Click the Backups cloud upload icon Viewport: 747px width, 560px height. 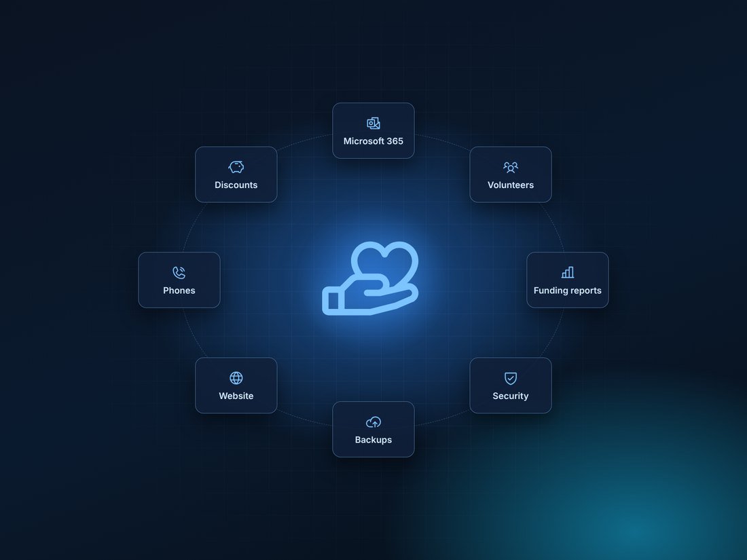[x=373, y=422]
